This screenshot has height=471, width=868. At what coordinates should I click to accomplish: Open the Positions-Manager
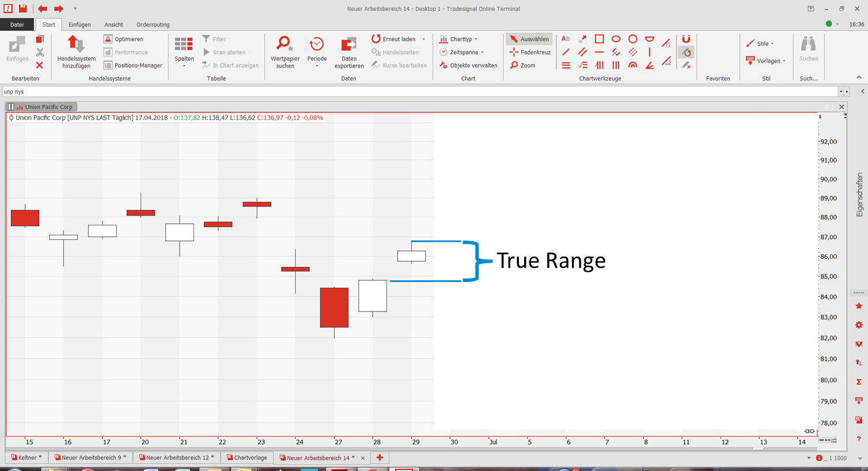[133, 65]
